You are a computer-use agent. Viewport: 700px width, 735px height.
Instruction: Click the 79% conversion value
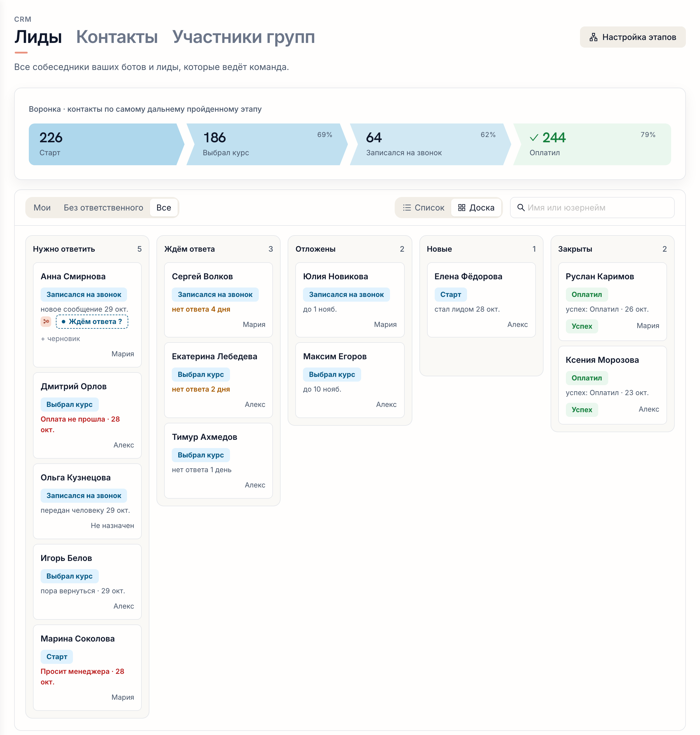[648, 135]
